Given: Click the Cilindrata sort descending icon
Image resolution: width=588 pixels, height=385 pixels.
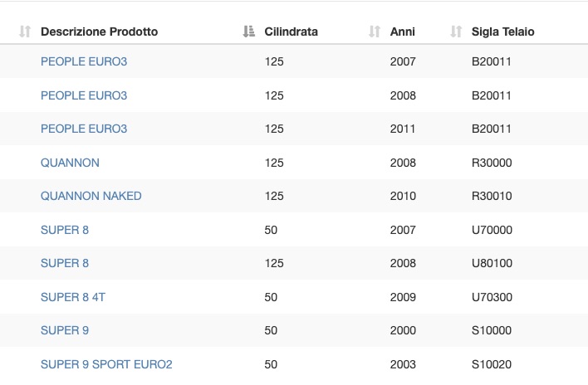Looking at the screenshot, I should tap(248, 32).
